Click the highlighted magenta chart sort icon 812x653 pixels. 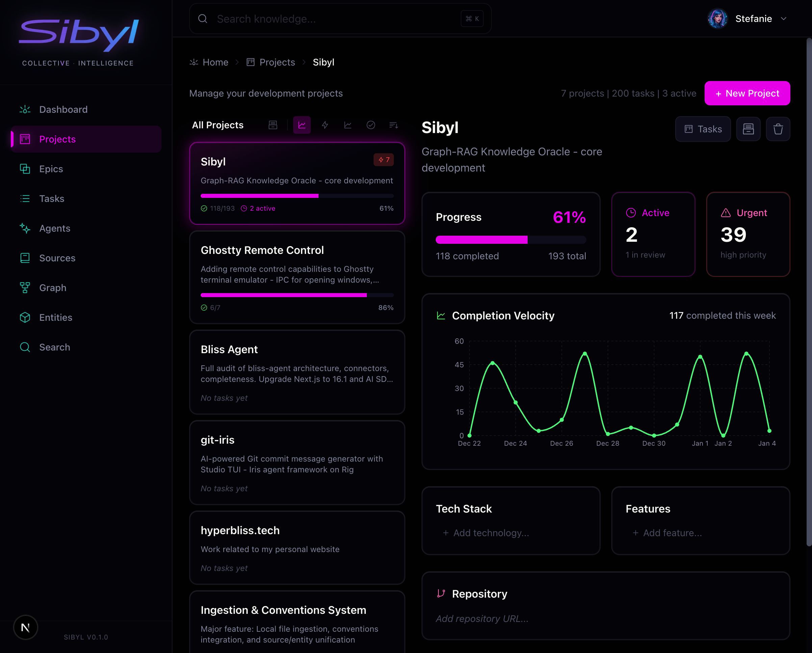point(302,125)
